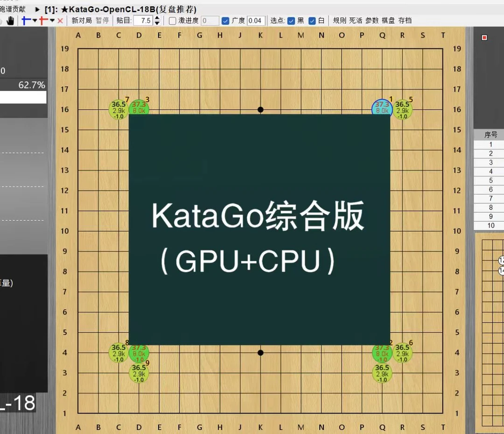Click the small red icon at top right
Screen dimensions: 504x434
tap(484, 38)
